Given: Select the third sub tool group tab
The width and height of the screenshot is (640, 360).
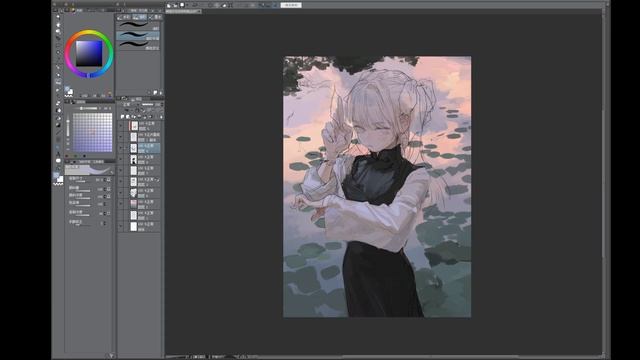Looking at the screenshot, I should click(156, 17).
